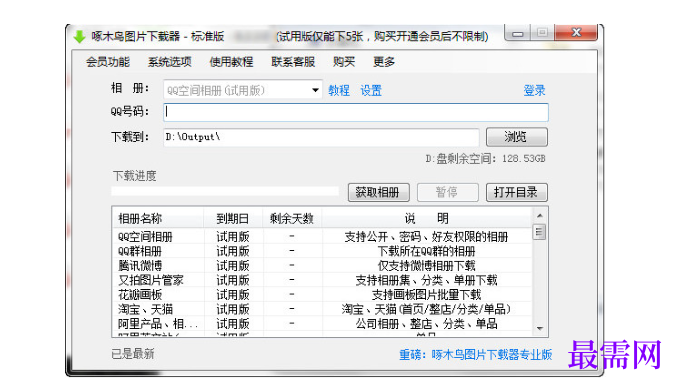Click the 到期日 column header
Screen dimensions: 680x386
coord(233,218)
